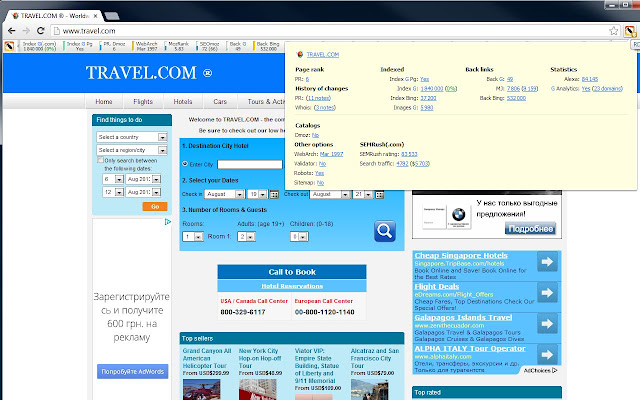This screenshot has height=400, width=640.
Task: Open the Alexa rank 84145 link
Action: 590,78
